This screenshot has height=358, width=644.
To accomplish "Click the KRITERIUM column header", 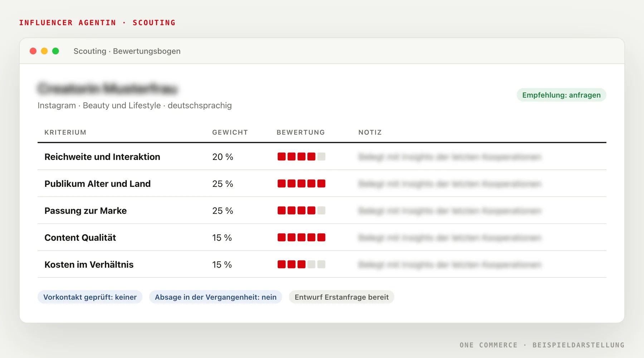I will tap(65, 132).
